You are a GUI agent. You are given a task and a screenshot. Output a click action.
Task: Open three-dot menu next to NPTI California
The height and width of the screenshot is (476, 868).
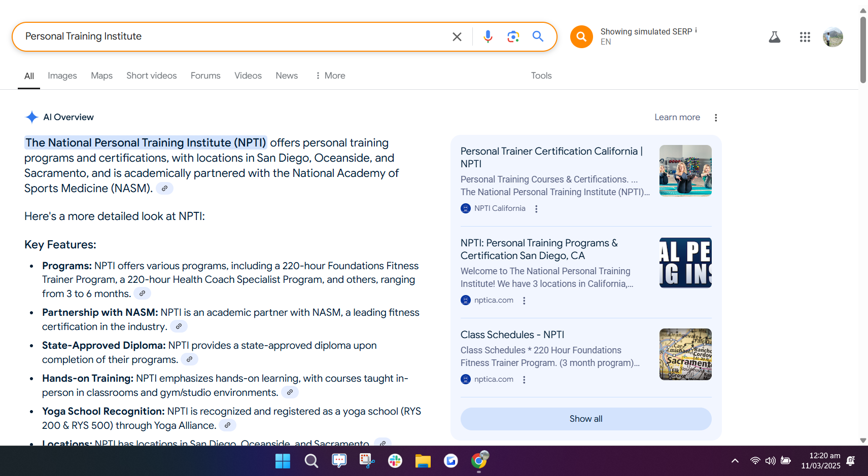[536, 209]
